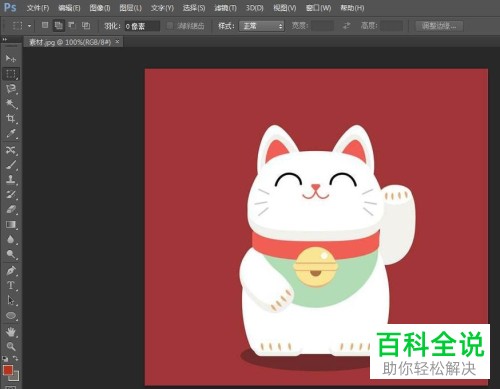500x389 pixels.
Task: Select the Gradient tool
Action: [x=11, y=224]
